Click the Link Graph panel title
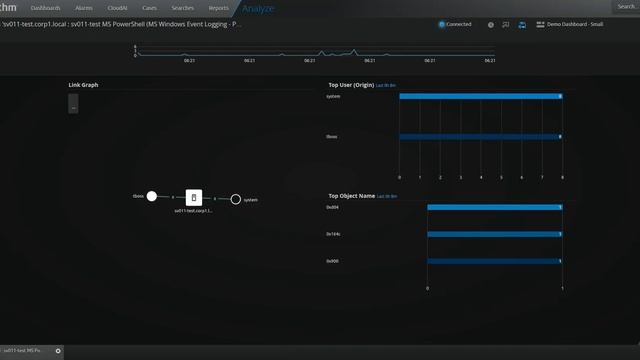640x360 pixels. pos(83,85)
